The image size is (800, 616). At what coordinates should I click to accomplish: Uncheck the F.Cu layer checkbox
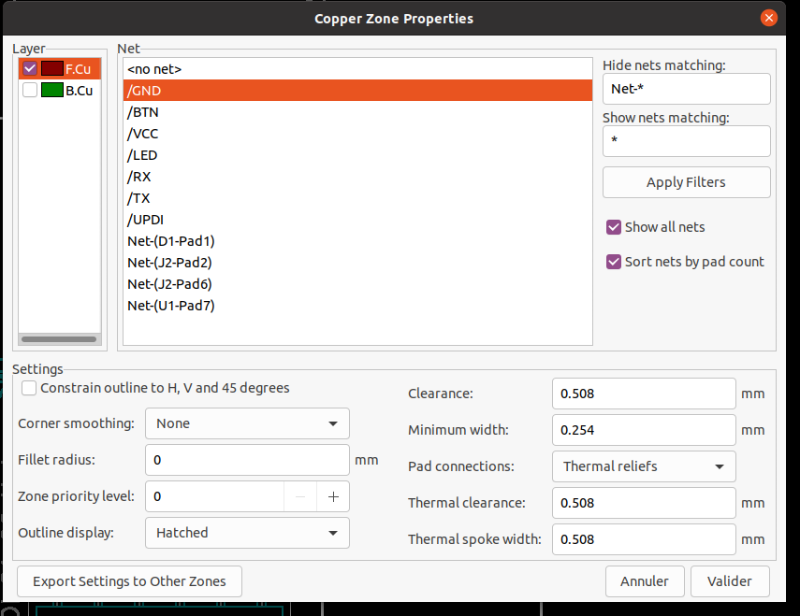click(30, 68)
